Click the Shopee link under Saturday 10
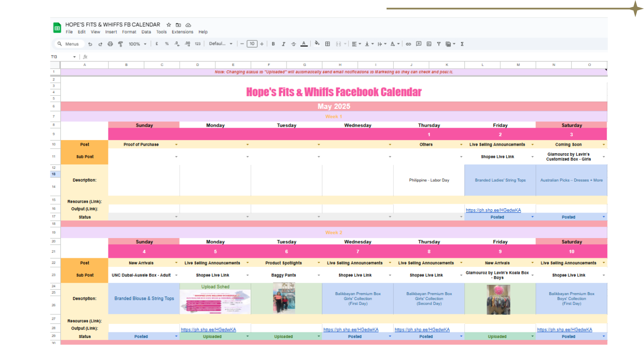The image size is (644, 362). [564, 329]
